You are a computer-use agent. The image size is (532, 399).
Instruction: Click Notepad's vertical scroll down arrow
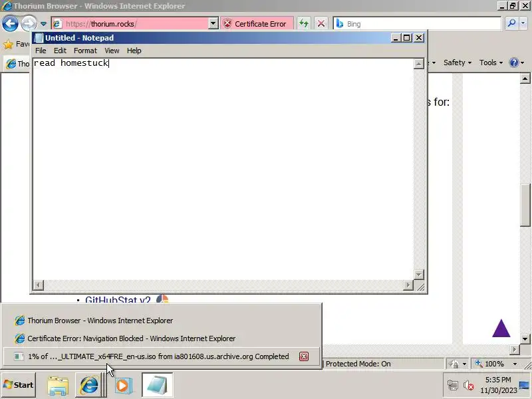pyautogui.click(x=419, y=275)
